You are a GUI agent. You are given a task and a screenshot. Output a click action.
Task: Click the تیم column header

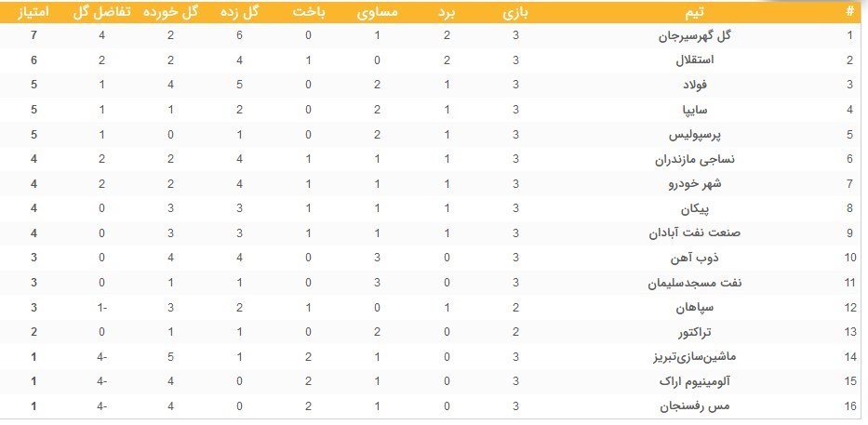coord(695,13)
